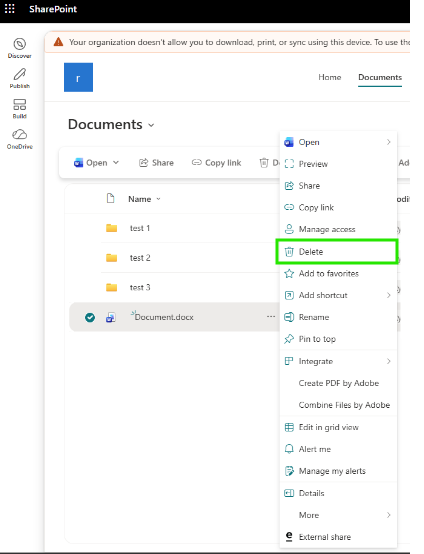Screen dimensions: 424x554
Task: Expand the Documents view dropdown
Action: click(x=151, y=125)
